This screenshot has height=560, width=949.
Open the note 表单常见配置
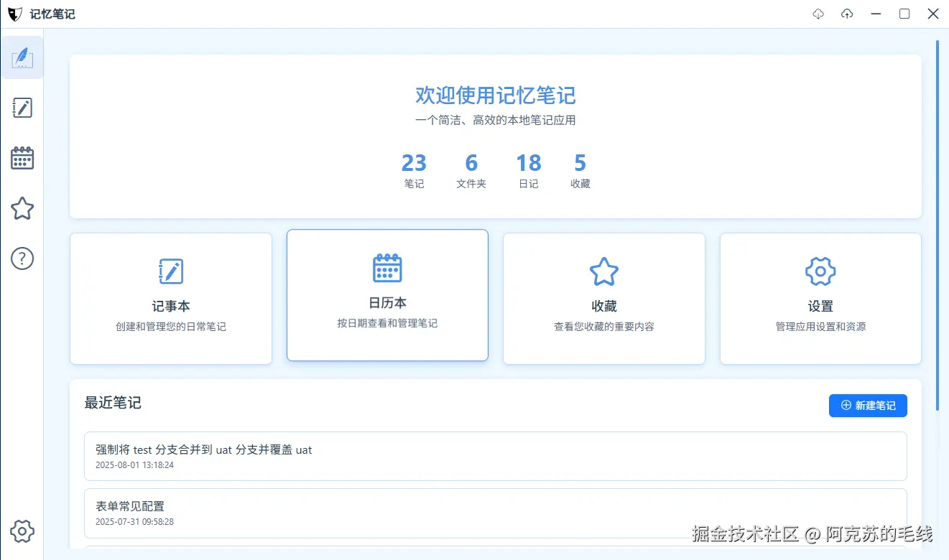(x=495, y=513)
